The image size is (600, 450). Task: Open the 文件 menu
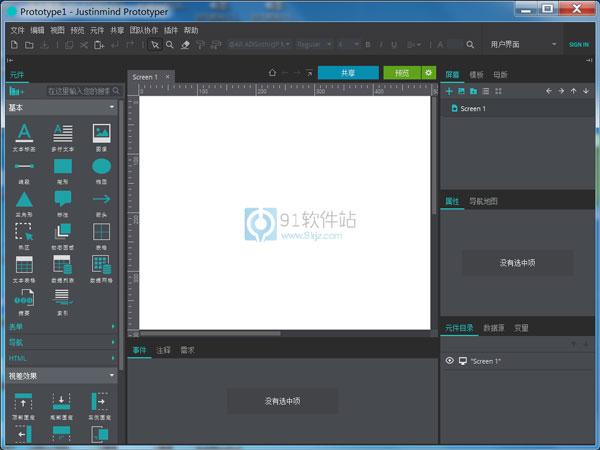pyautogui.click(x=16, y=30)
